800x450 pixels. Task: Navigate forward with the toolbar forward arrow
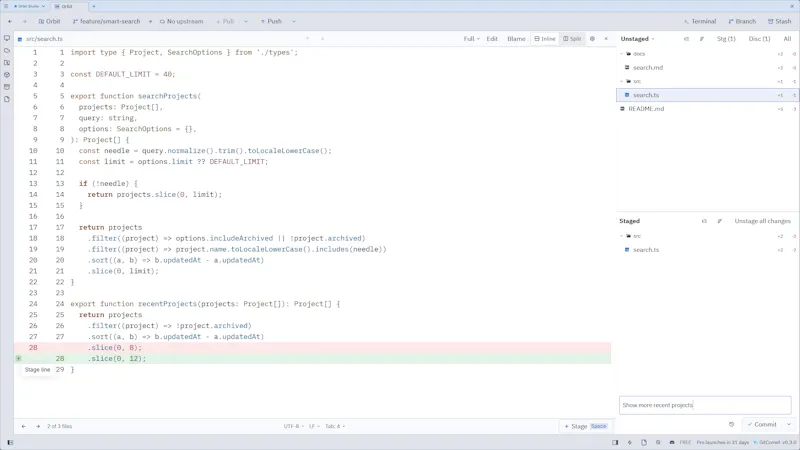tap(24, 21)
